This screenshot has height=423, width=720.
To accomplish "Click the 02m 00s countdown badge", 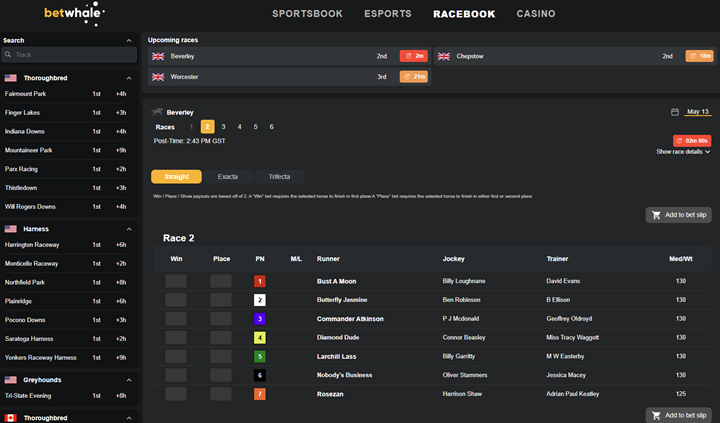I will [692, 141].
